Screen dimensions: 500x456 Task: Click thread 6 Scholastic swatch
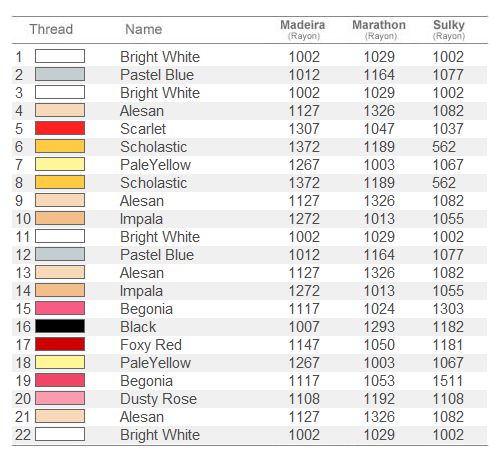[60, 146]
